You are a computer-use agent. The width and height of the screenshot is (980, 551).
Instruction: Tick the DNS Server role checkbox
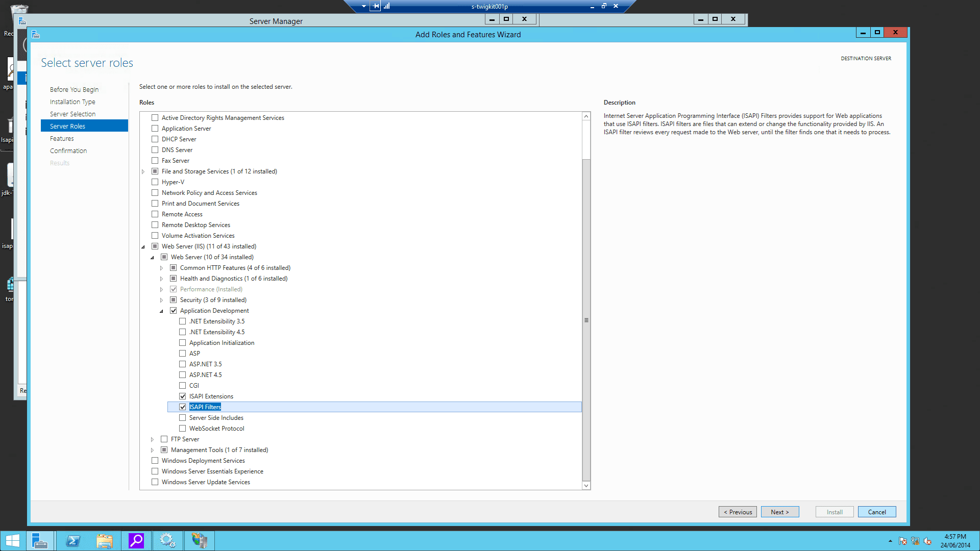pos(155,150)
